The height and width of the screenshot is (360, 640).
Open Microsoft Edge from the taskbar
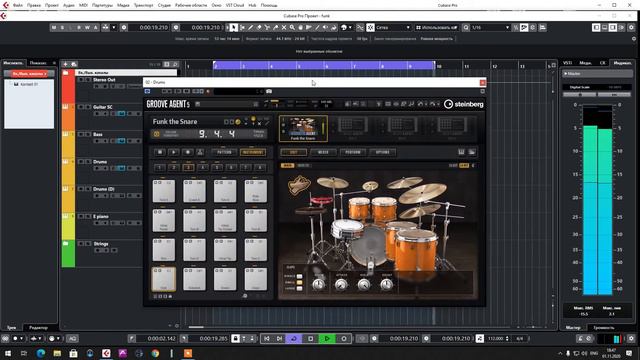point(41,353)
